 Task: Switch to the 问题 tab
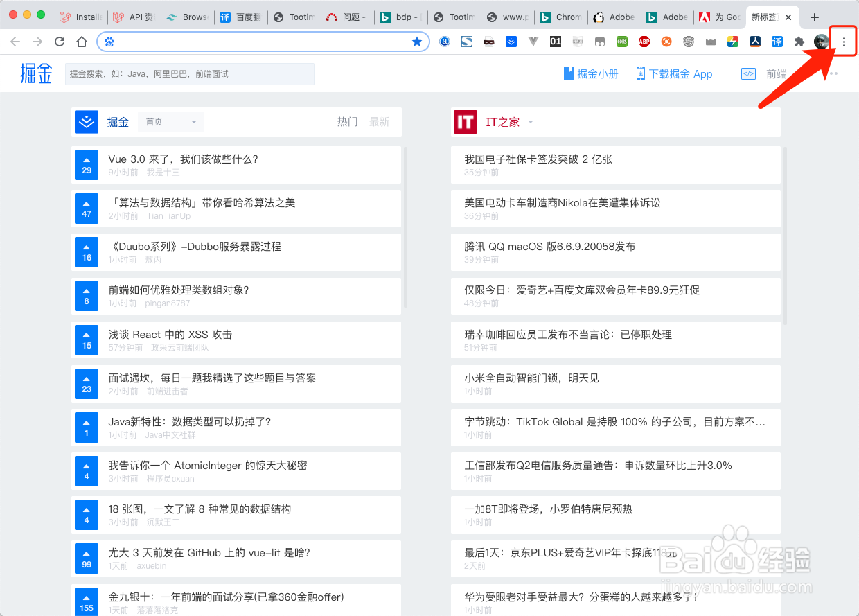[348, 17]
